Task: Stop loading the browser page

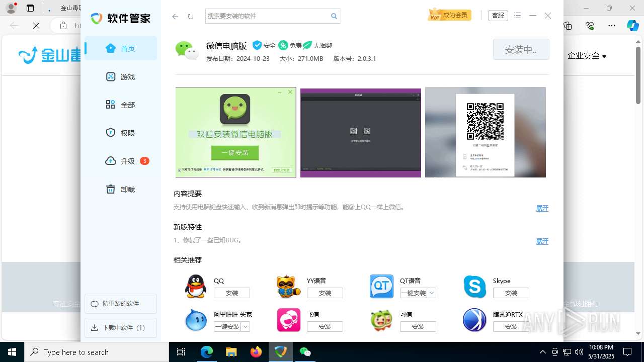Action: [36, 26]
